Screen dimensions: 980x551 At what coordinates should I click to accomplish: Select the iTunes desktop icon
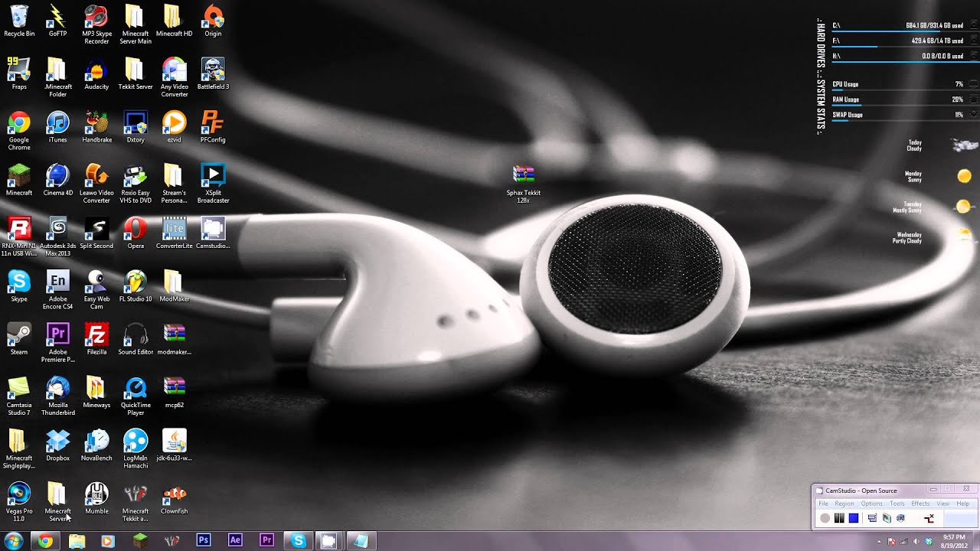[x=57, y=127]
